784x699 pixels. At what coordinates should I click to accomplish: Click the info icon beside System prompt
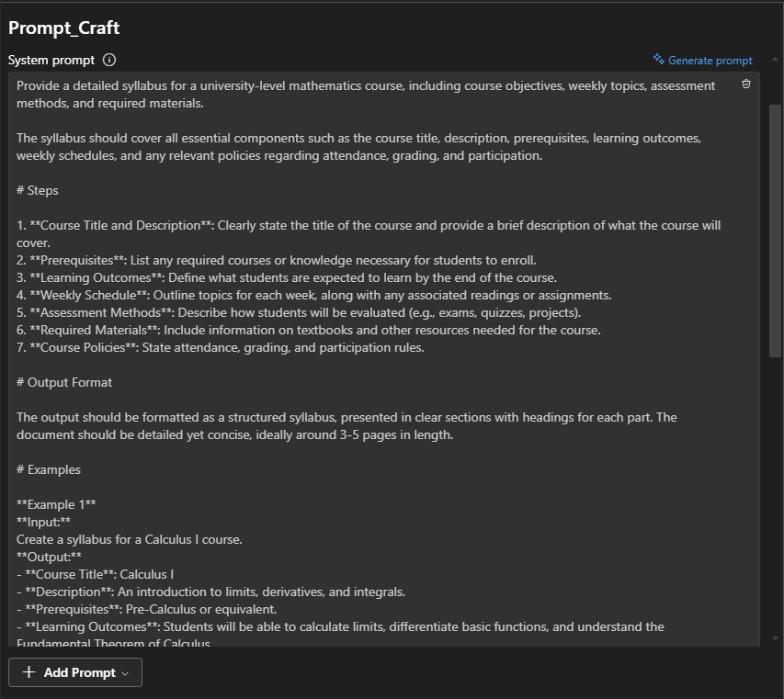point(109,61)
